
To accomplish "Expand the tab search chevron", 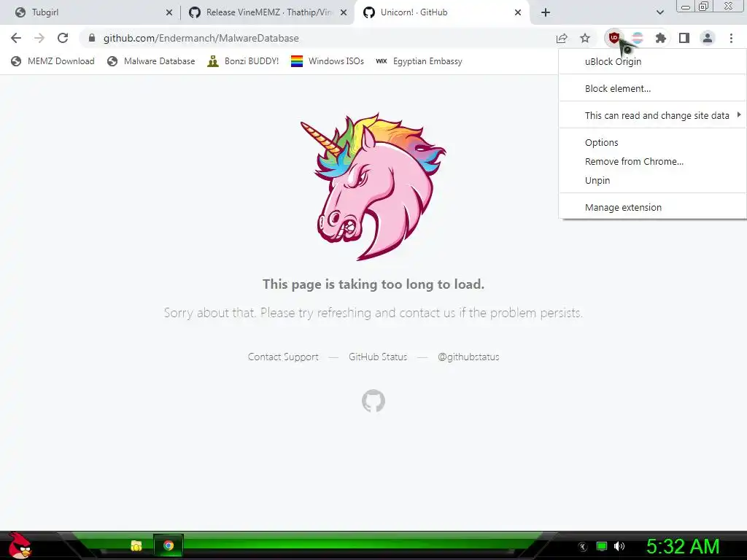I will tap(659, 12).
